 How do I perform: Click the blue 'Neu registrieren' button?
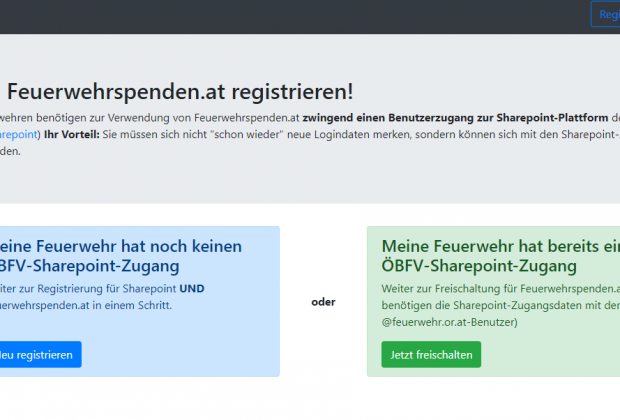point(40,354)
